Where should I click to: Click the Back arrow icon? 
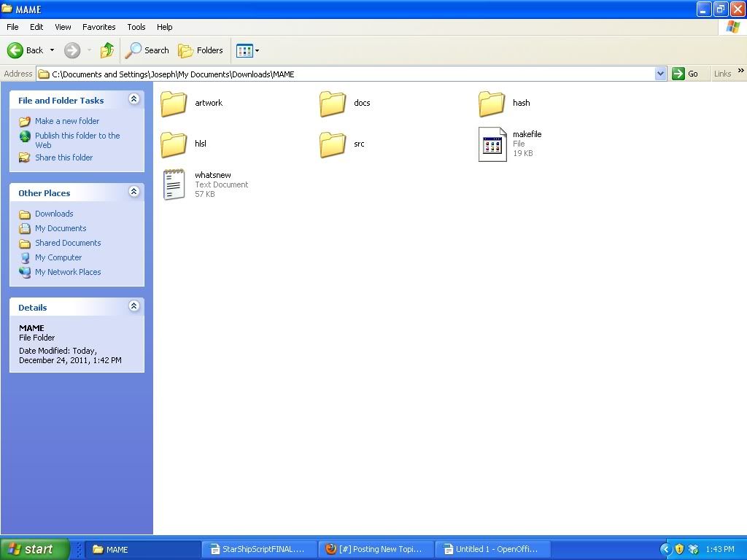(15, 50)
